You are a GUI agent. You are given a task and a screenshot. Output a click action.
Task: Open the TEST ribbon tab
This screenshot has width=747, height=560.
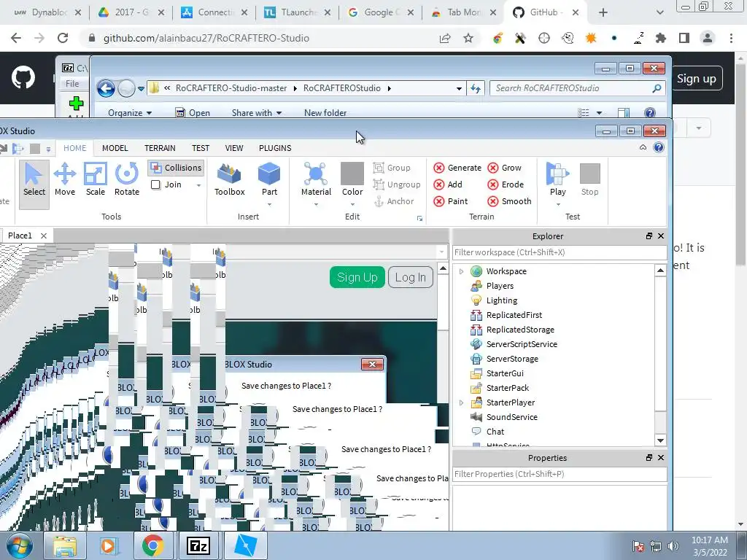pos(201,148)
